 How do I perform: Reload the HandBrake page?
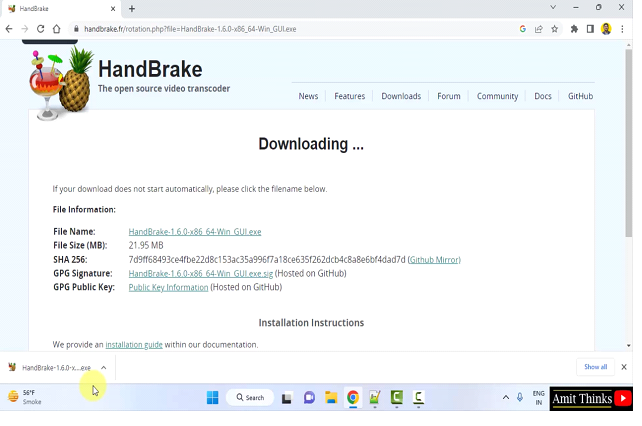click(40, 29)
